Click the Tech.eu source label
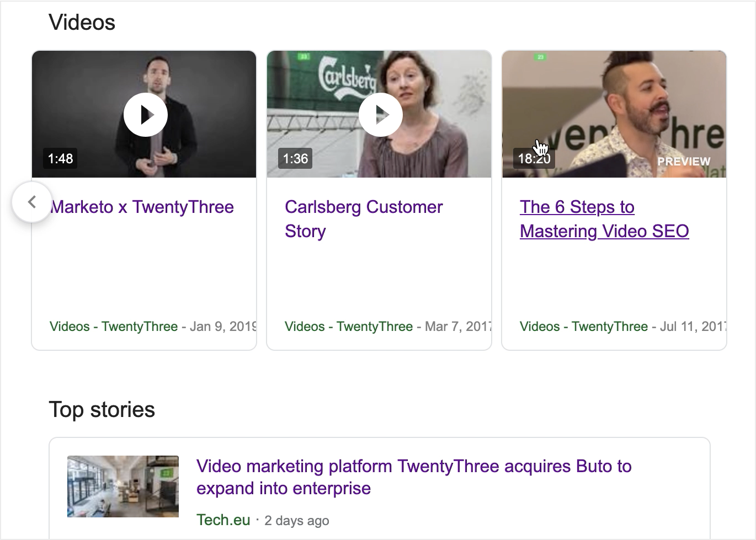The image size is (756, 540). pyautogui.click(x=223, y=520)
